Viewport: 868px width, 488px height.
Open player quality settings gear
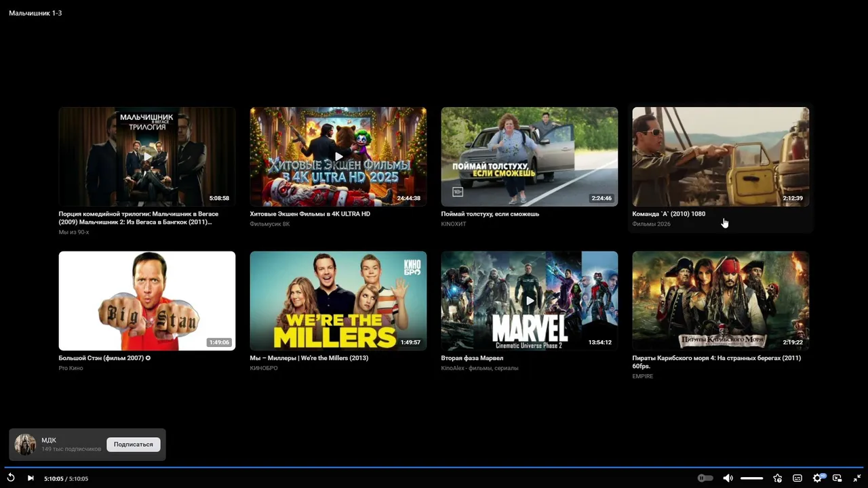pyautogui.click(x=818, y=478)
